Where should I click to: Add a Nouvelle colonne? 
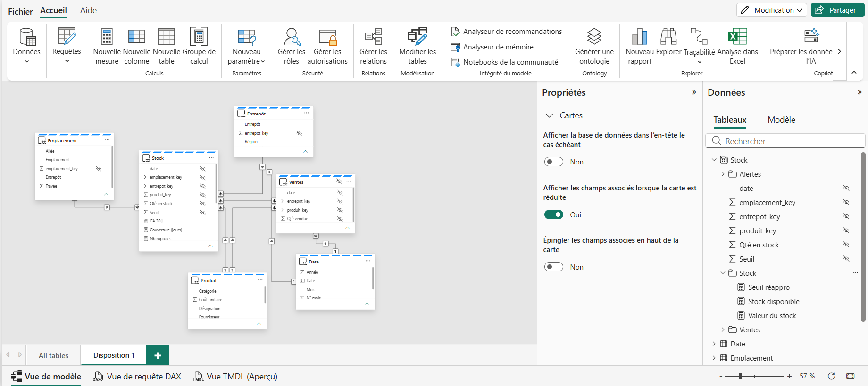[x=137, y=46]
